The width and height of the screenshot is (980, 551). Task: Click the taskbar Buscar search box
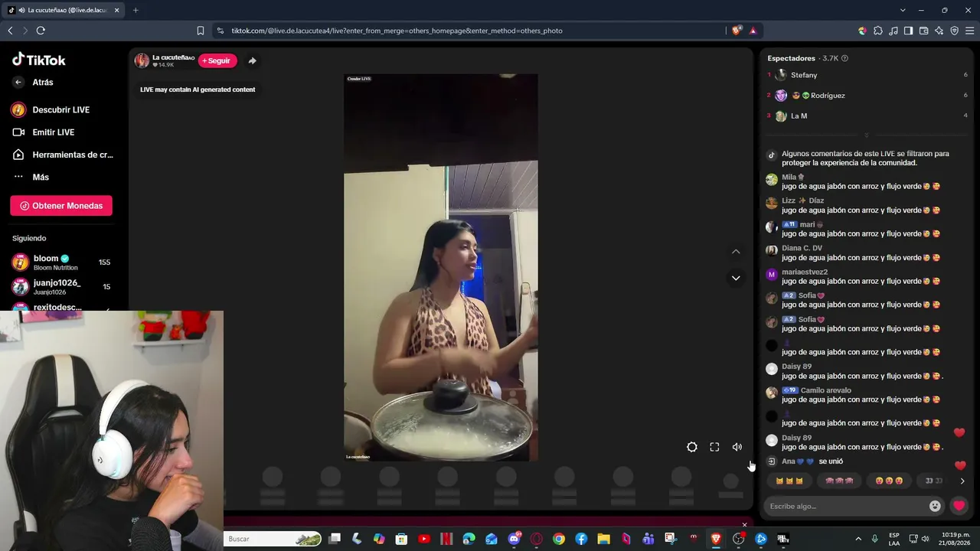click(x=273, y=539)
